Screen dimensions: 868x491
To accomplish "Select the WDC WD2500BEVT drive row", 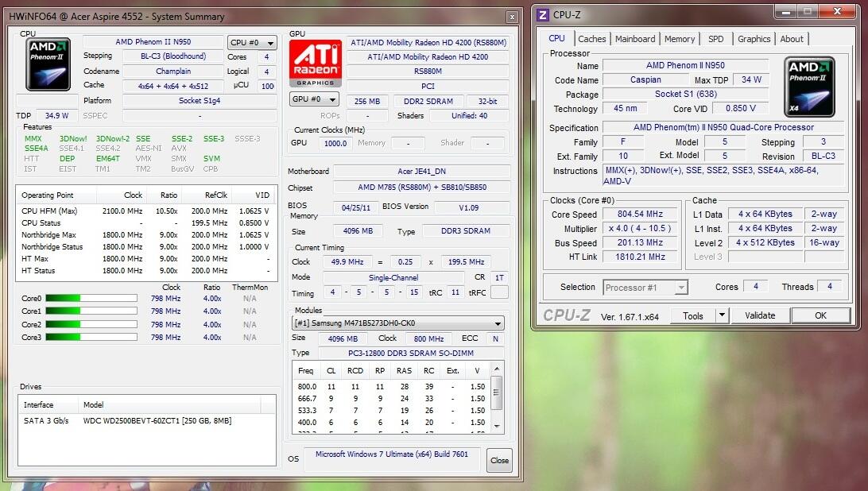I will pyautogui.click(x=147, y=421).
